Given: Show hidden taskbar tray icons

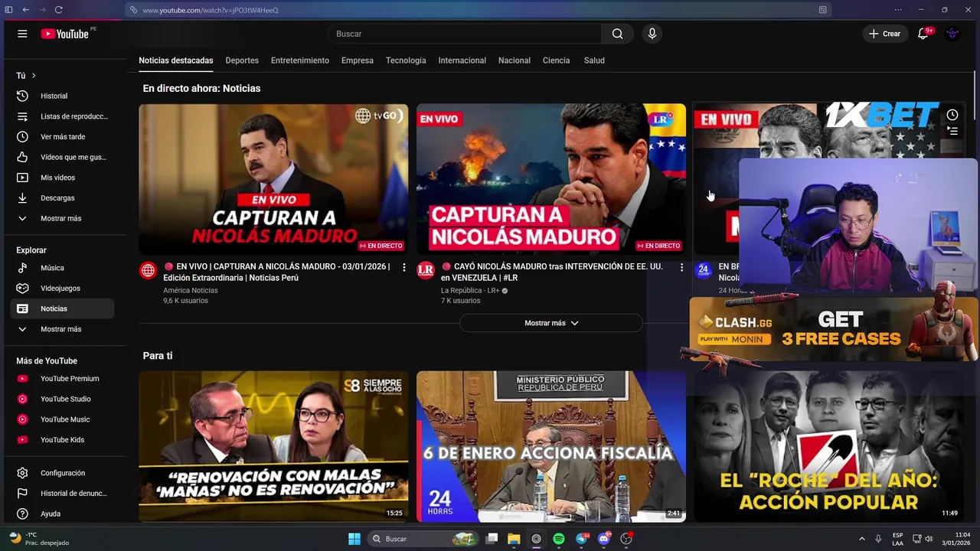Looking at the screenshot, I should point(862,539).
